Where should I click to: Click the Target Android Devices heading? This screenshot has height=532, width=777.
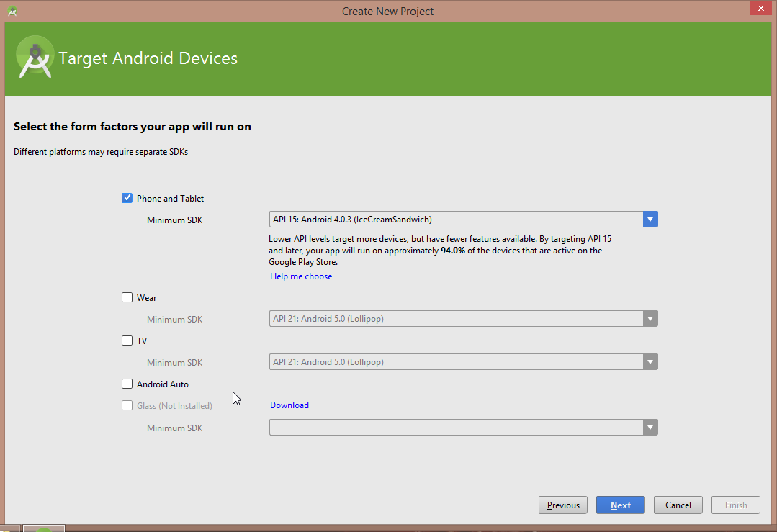(148, 58)
